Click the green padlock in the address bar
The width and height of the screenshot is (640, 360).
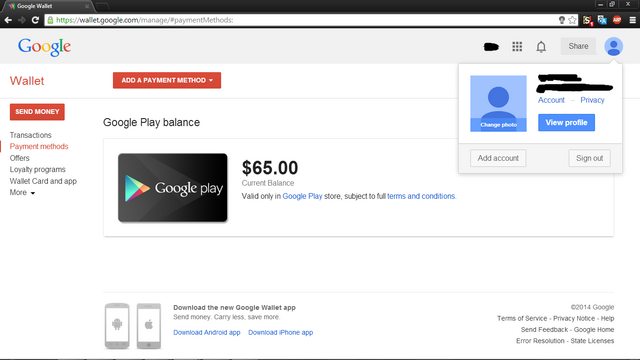point(50,20)
